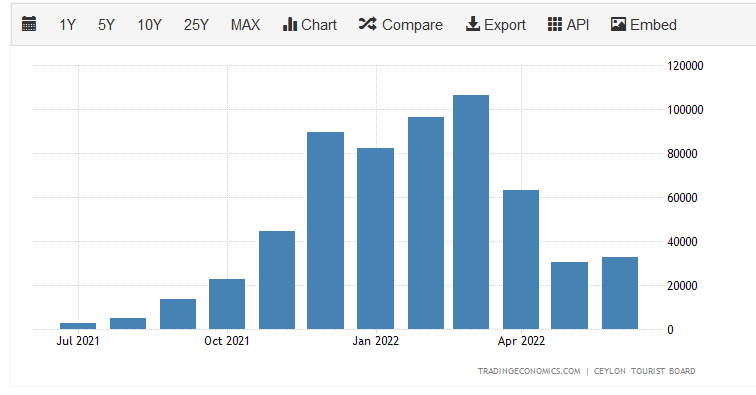The width and height of the screenshot is (756, 395).
Task: Click the Embed button label
Action: pyautogui.click(x=653, y=25)
